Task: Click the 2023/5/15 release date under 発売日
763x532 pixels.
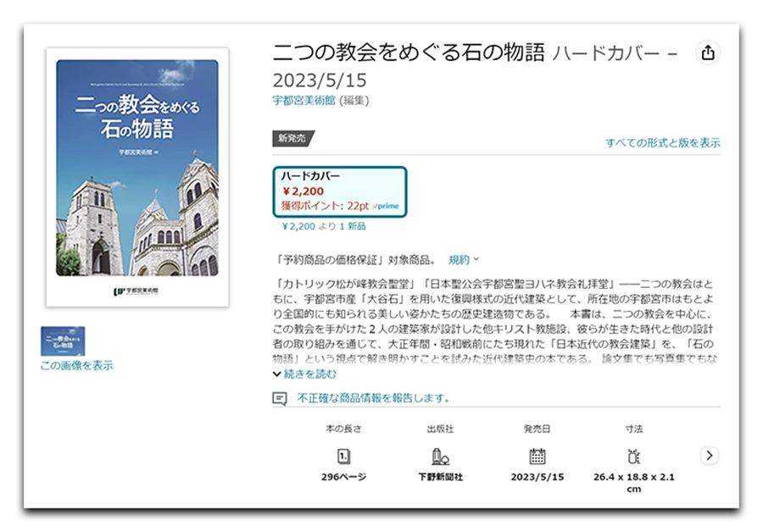Action: tap(537, 477)
